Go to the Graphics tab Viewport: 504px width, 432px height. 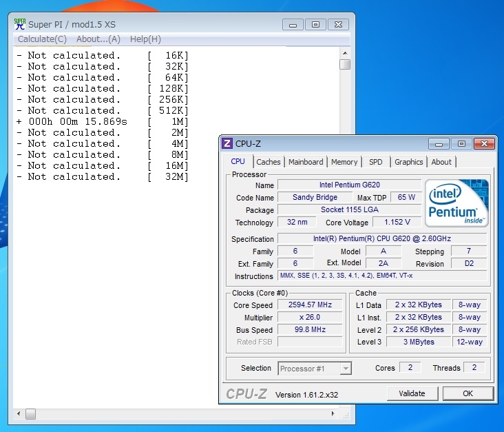pos(408,162)
